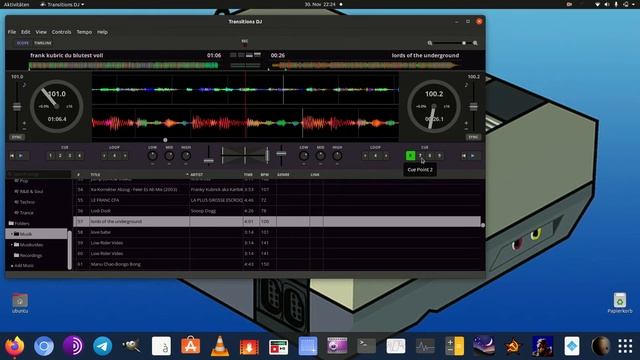The height and width of the screenshot is (360, 640).
Task: Switch to the Timeline view tab
Action: (x=43, y=43)
